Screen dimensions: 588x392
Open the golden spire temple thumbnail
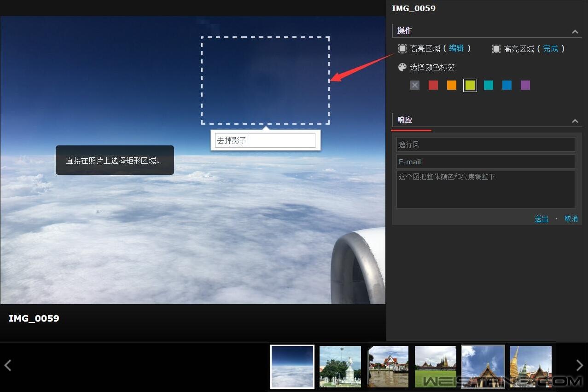531,367
